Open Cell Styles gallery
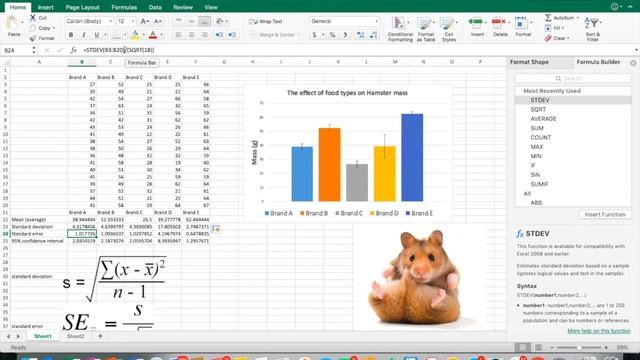 pos(449,29)
